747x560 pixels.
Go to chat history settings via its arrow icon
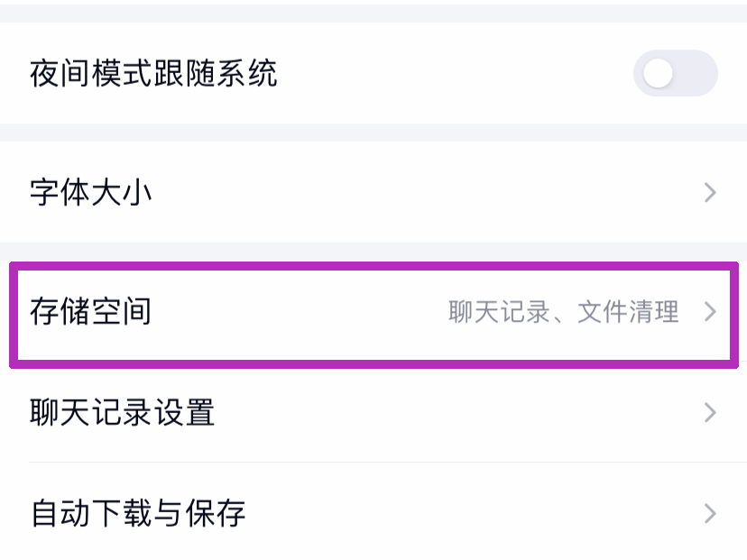click(710, 413)
